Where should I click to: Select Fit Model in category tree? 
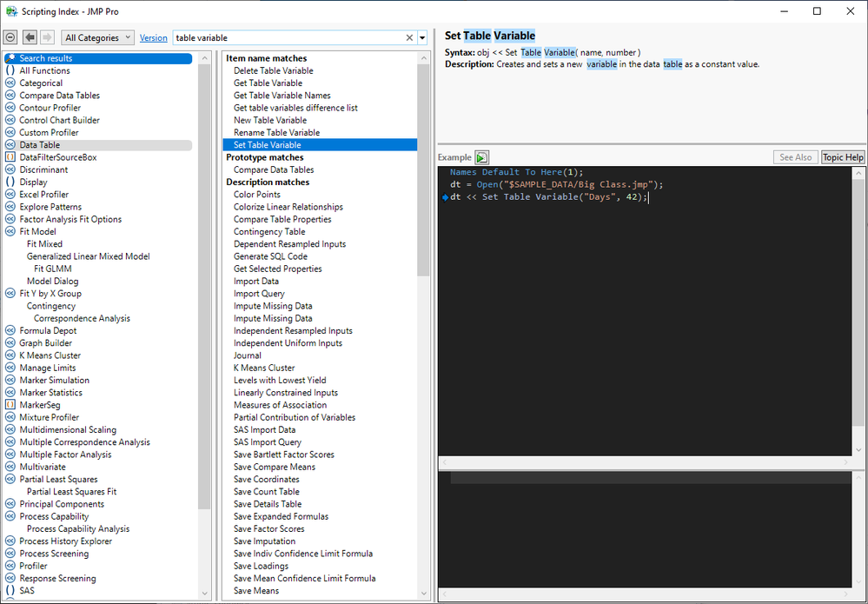coord(37,232)
